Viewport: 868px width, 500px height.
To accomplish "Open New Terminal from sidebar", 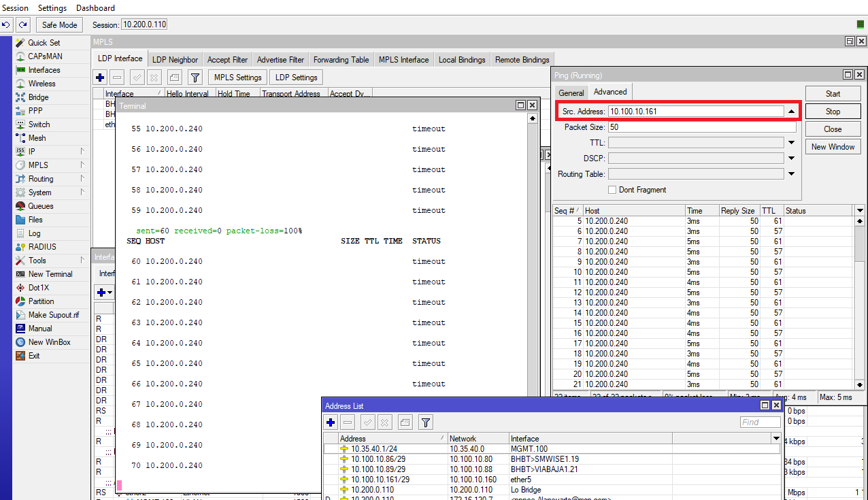I will click(50, 274).
